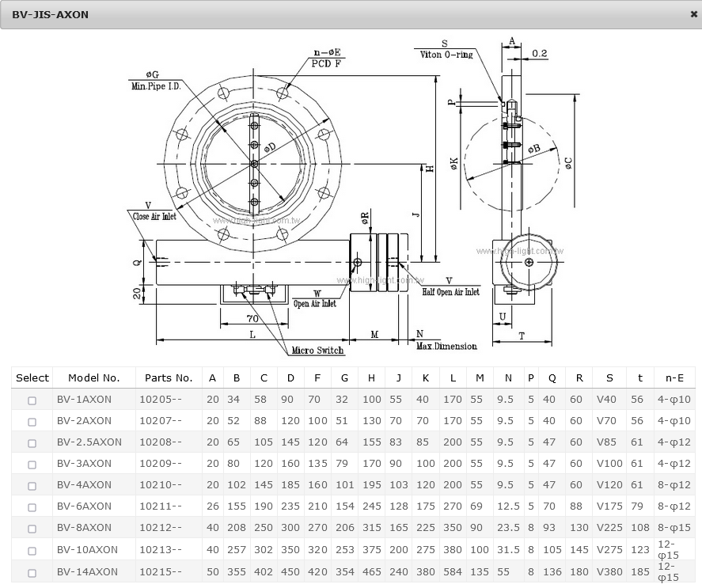
Task: Select the BV-2AXON row checkbox
Action: (32, 421)
